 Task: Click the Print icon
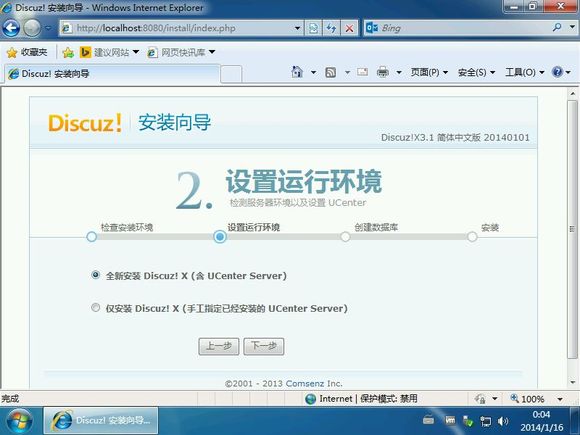(383, 72)
